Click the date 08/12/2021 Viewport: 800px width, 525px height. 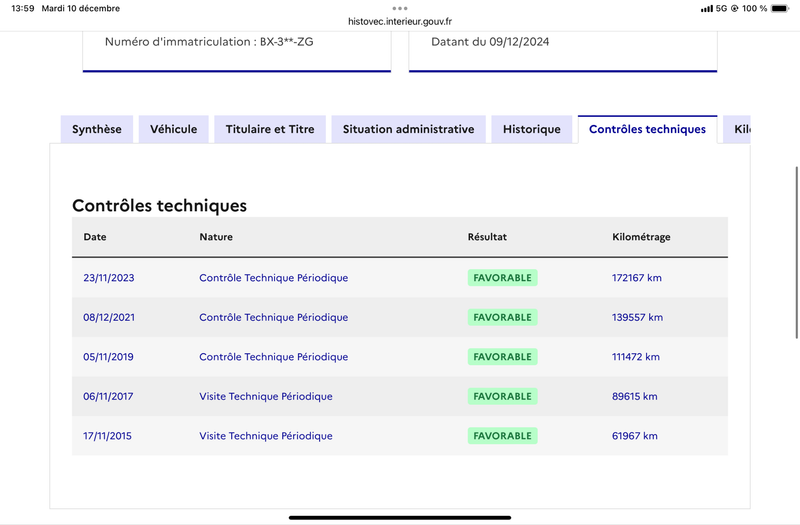pyautogui.click(x=109, y=317)
